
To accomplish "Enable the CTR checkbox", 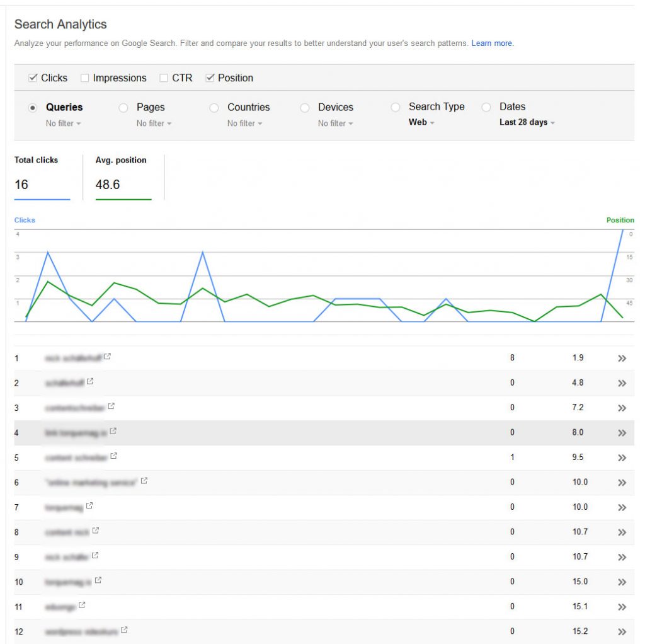I will (x=163, y=78).
